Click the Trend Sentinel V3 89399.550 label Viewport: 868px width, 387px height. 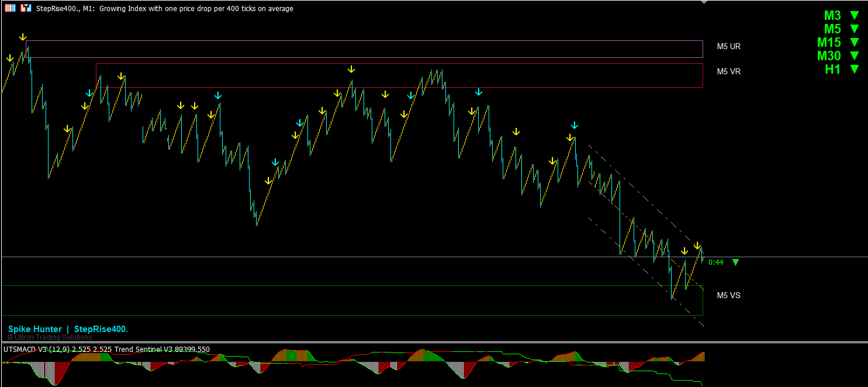coord(162,350)
